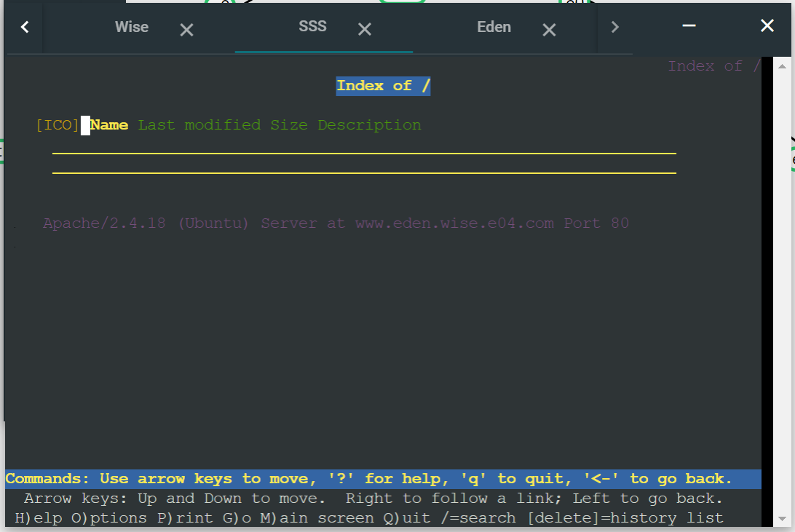Click the right tab-navigation chevron

(615, 27)
